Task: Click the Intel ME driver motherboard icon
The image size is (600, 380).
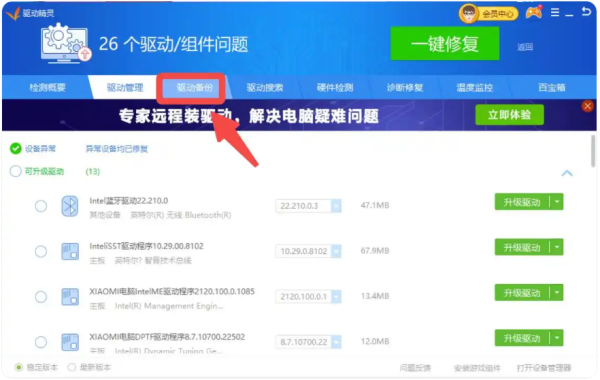Action: pos(70,297)
